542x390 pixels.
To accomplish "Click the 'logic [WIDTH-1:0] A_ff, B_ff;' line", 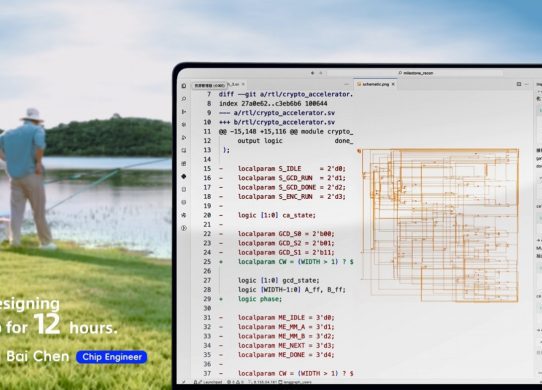I will [292, 290].
